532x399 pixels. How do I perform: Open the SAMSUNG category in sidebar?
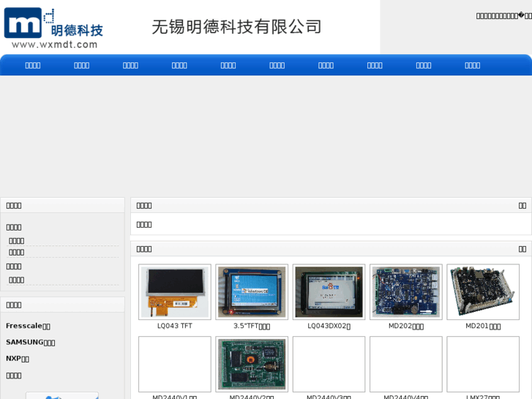31,343
